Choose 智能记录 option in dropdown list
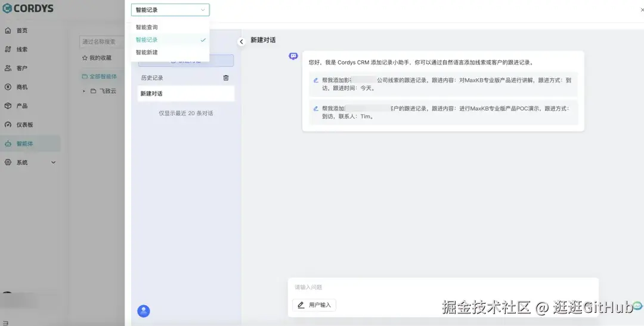 (170, 40)
